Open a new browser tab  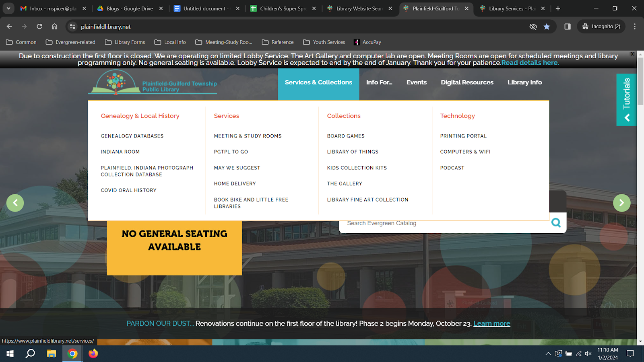tap(558, 8)
